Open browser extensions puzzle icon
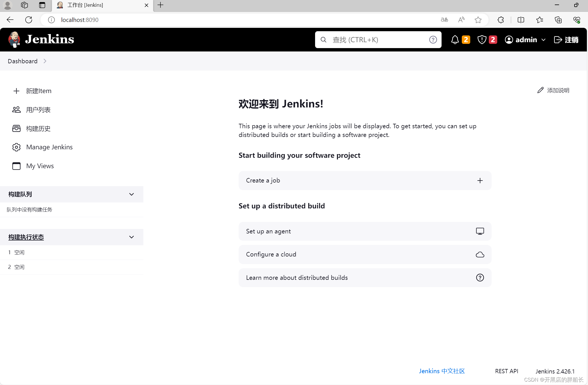588x385 pixels. point(501,20)
